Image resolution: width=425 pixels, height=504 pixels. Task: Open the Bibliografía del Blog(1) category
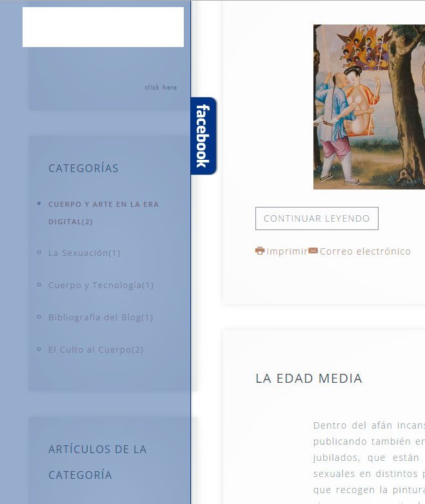(x=101, y=317)
